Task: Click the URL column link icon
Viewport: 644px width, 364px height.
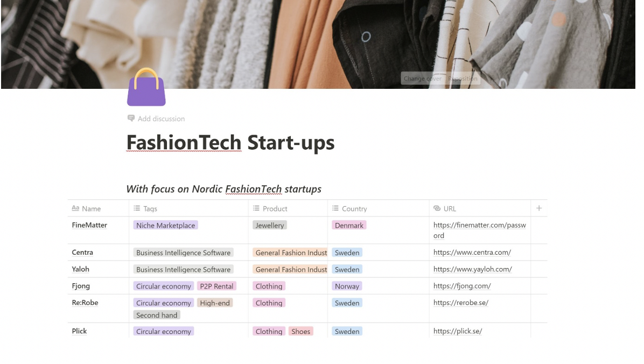Action: pyautogui.click(x=437, y=208)
